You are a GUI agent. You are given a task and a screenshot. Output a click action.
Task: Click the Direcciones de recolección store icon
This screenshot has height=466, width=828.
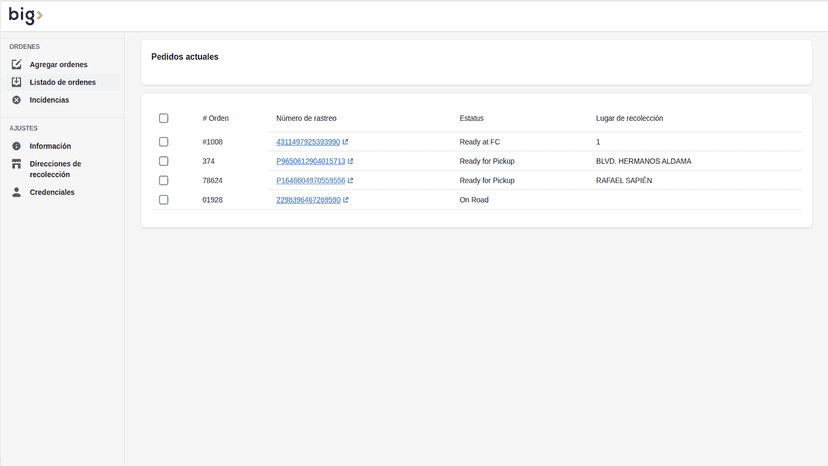[x=16, y=164]
